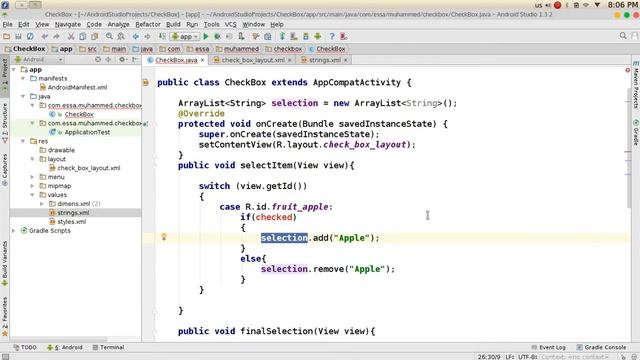
Task: Click the Open folder toolbar icon
Action: coord(7,37)
